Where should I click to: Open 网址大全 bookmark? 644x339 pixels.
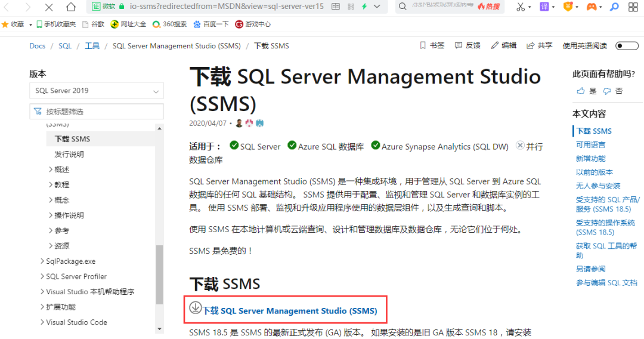tap(129, 24)
